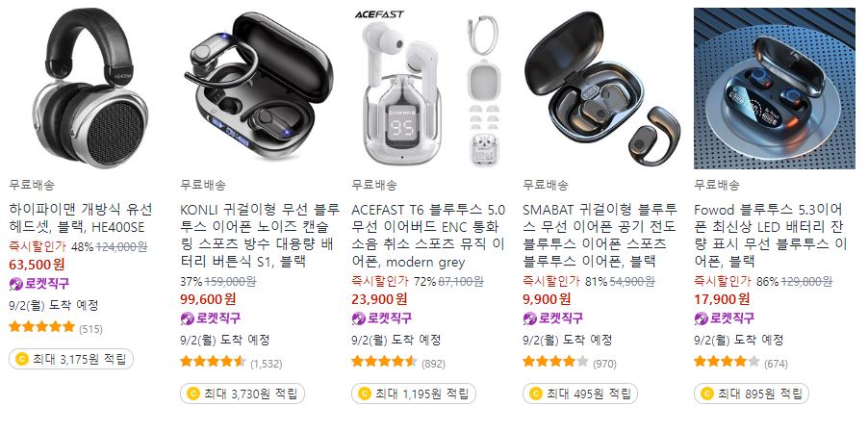The image size is (868, 432).
Task: Click the coin icon in 최대 1,195원 적립 badge
Action: [x=364, y=394]
